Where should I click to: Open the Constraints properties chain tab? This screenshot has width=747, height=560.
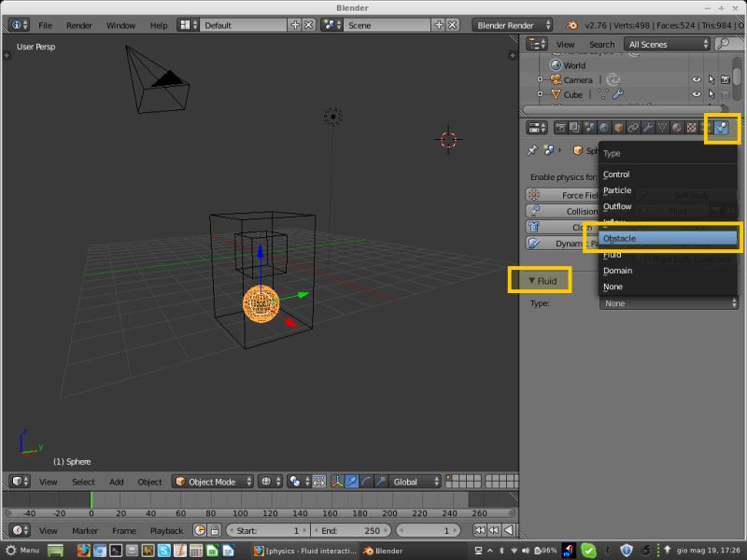tap(633, 128)
